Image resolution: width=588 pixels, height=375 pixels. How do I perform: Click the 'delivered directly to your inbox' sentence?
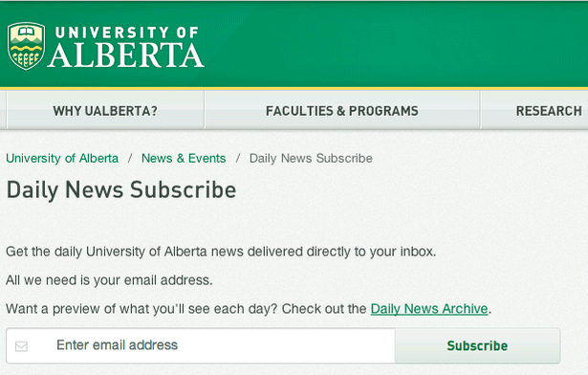pos(221,252)
